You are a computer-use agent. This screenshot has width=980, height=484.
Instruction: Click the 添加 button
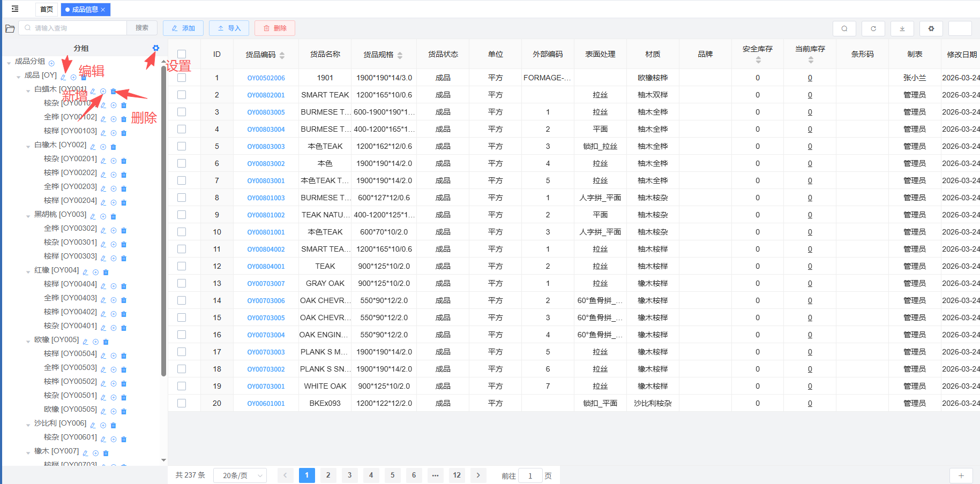click(183, 28)
